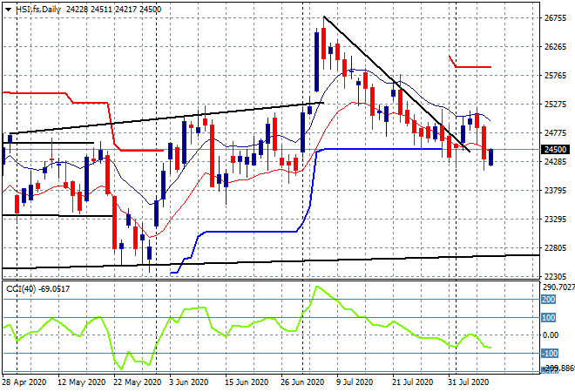Click the 12 May 2020 date label
Image resolution: width=575 pixels, height=392 pixels.
click(x=81, y=382)
